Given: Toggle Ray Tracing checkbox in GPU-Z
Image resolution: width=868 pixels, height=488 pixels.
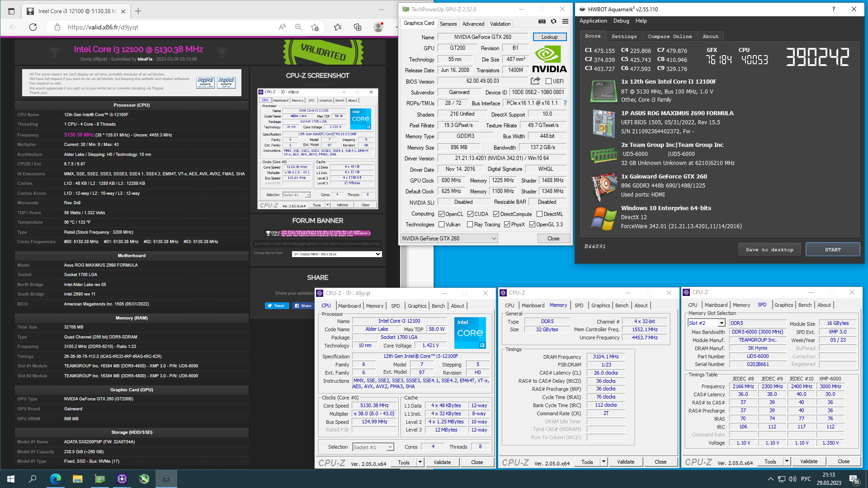Looking at the screenshot, I should (x=470, y=225).
